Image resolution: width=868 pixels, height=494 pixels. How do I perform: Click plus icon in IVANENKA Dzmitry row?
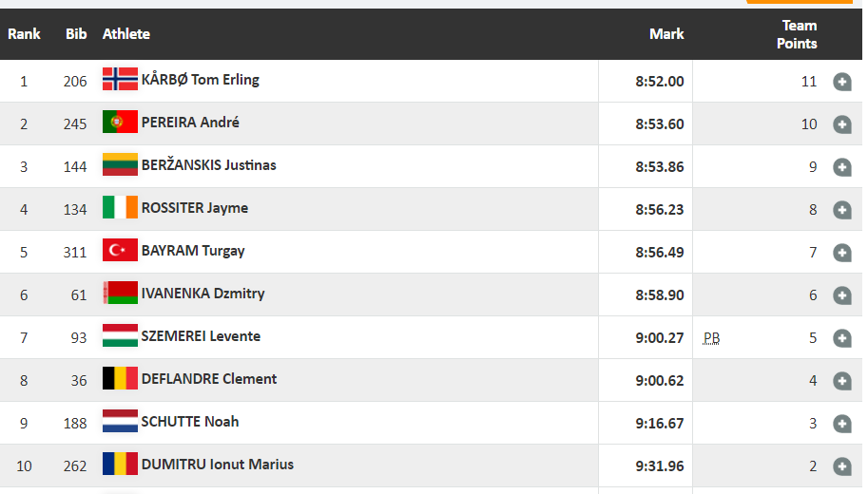(x=842, y=295)
